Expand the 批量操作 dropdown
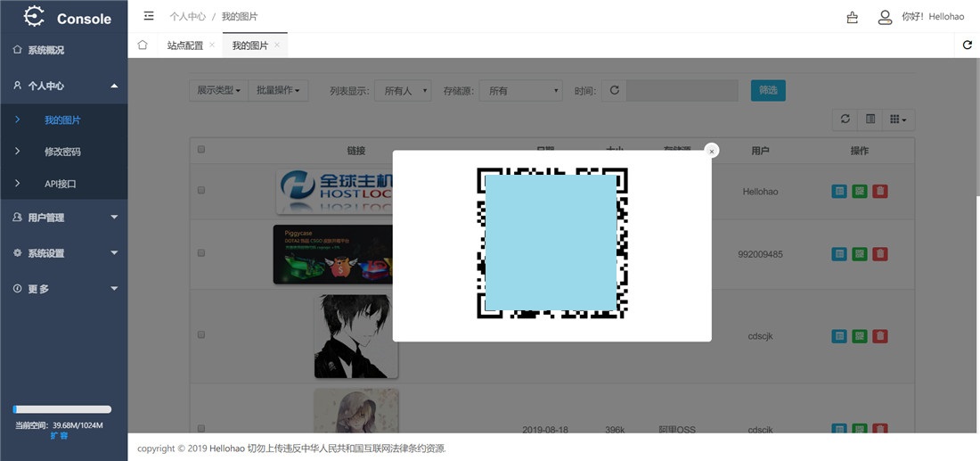The image size is (980, 461). click(x=278, y=90)
